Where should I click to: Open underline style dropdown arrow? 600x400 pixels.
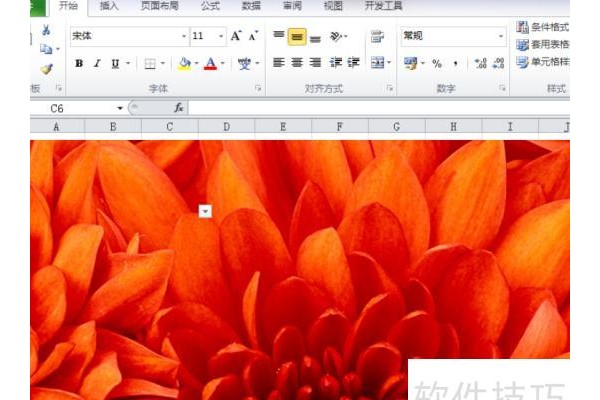point(128,63)
